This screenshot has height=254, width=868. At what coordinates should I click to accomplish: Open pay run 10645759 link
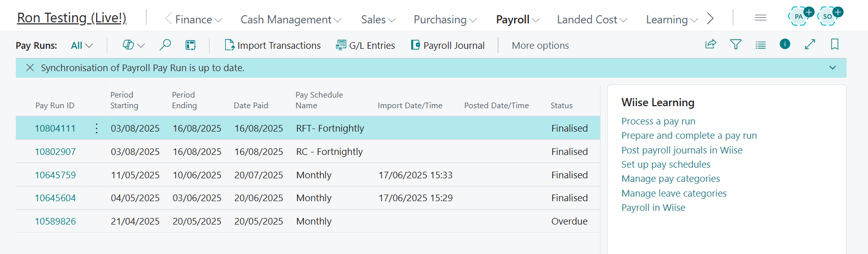(55, 175)
